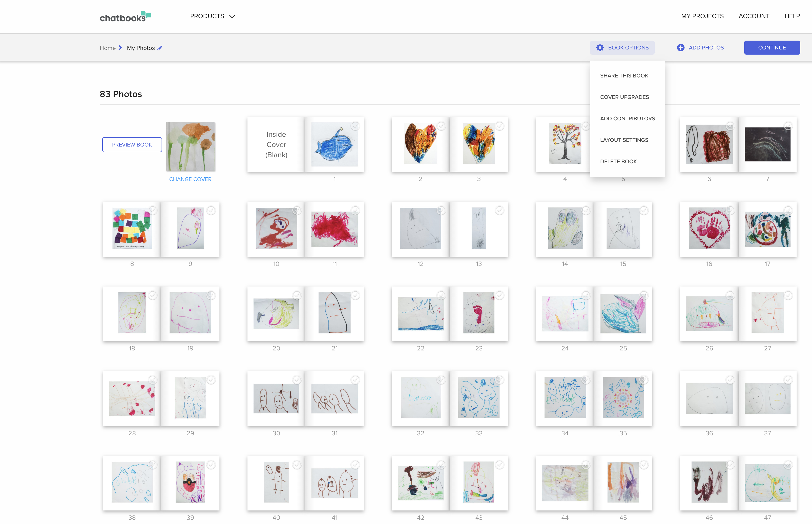Click the Change Cover link

[190, 179]
